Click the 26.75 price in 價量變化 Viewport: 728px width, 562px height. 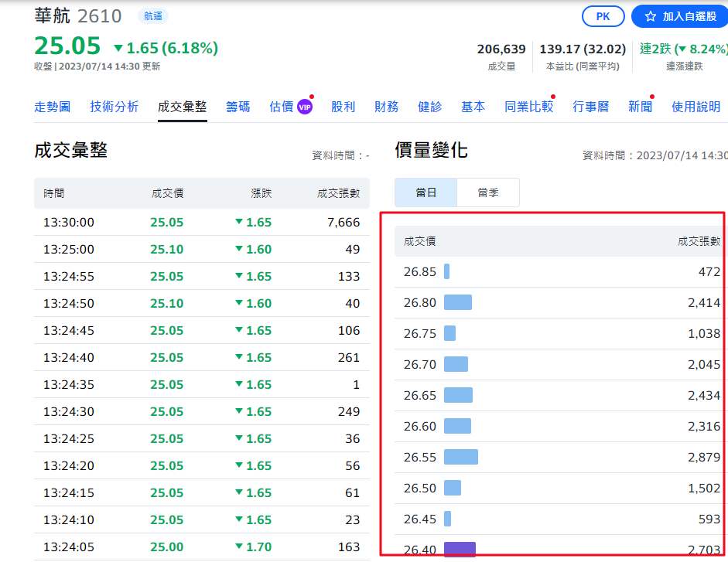pos(420,334)
